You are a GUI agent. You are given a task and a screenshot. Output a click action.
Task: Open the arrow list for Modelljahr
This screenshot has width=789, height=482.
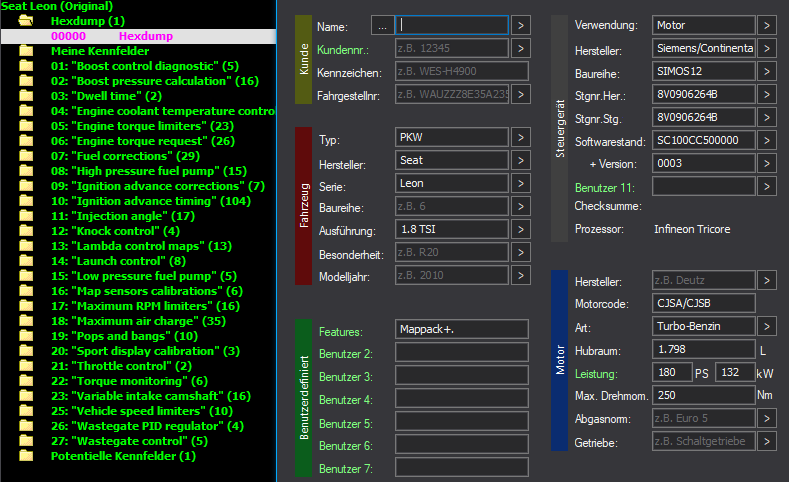[521, 275]
